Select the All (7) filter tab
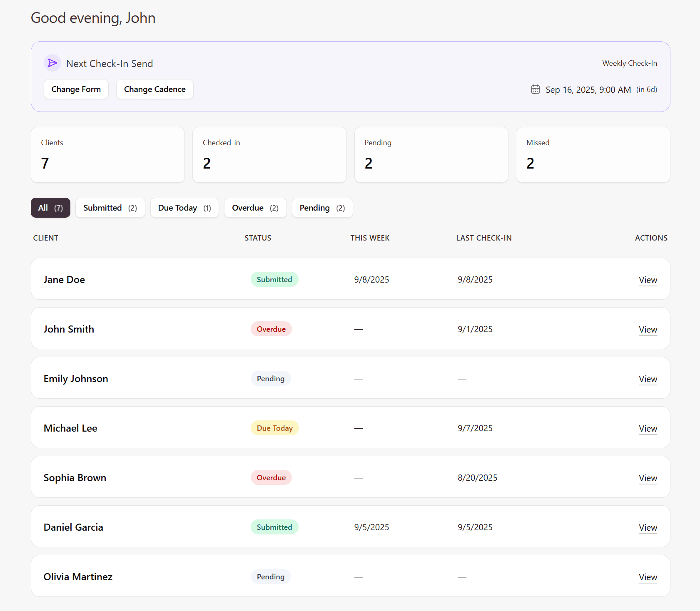 (x=50, y=208)
